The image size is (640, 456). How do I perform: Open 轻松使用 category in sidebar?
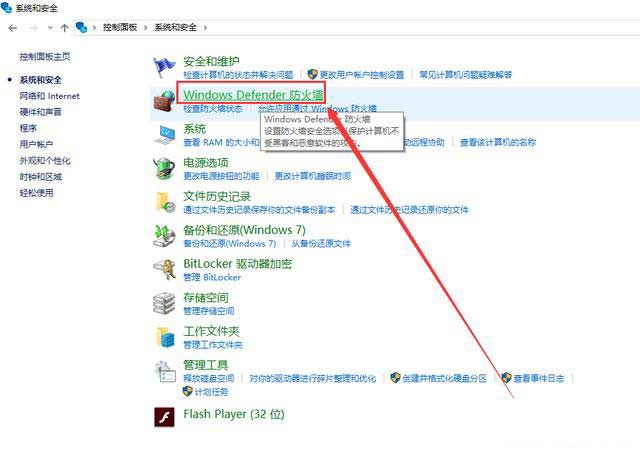(x=36, y=193)
